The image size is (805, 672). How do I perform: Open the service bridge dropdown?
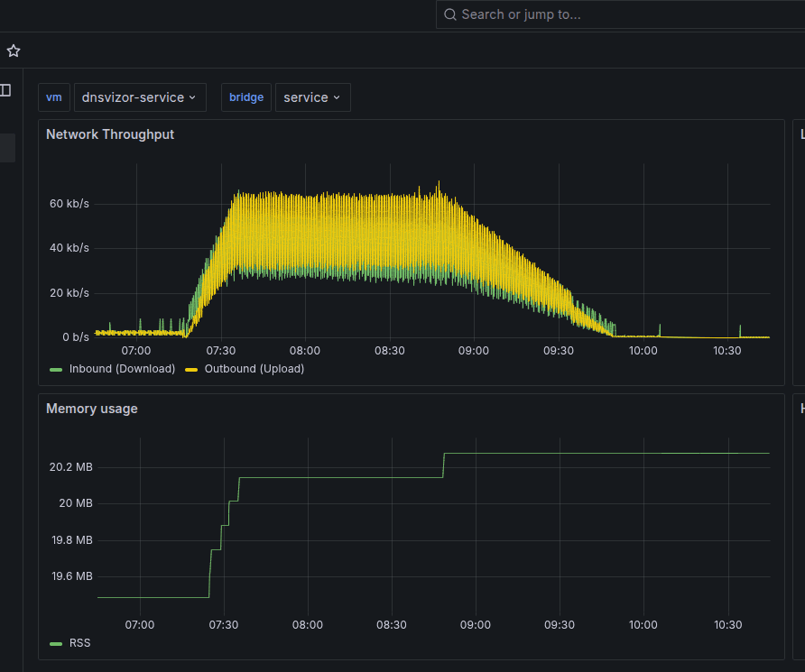click(x=312, y=97)
